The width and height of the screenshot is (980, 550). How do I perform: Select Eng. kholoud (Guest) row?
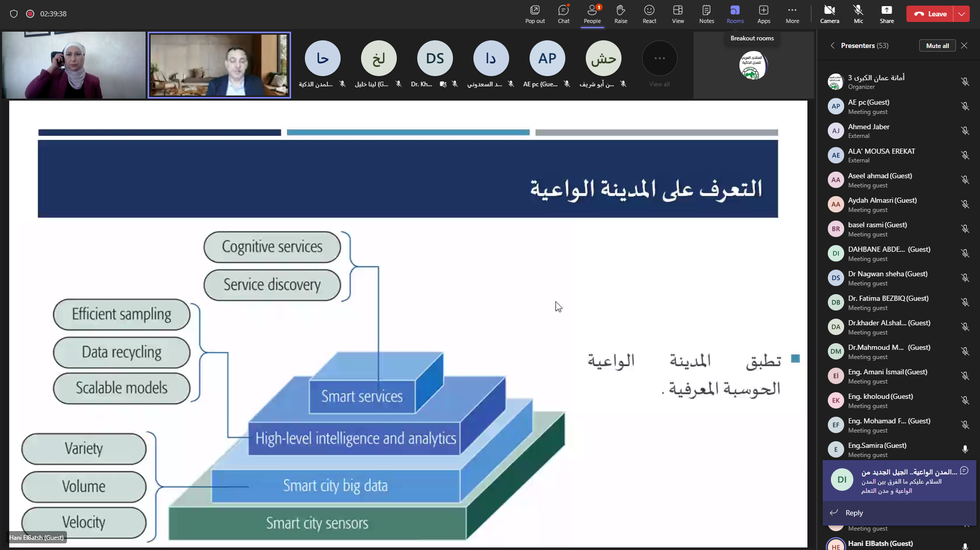[x=898, y=400]
